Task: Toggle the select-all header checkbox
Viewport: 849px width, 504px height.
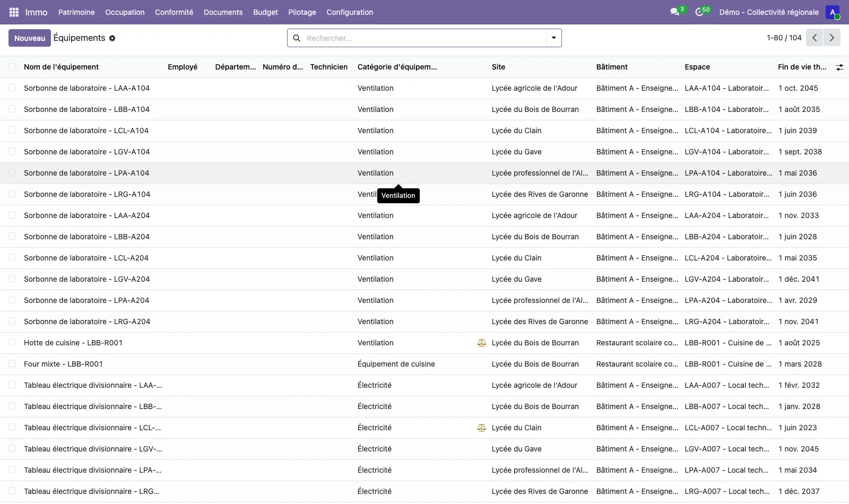Action: 12,67
